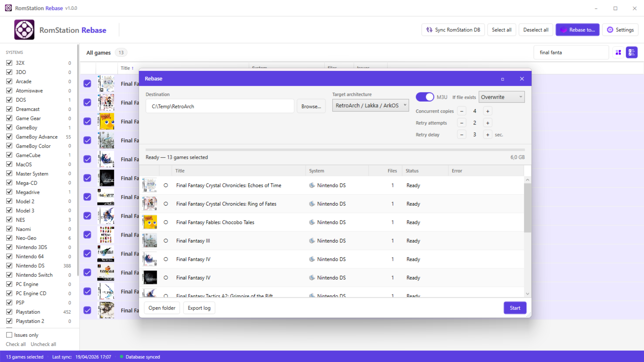Screen dimensions: 644x362
Task: Maximize the Rebase dialog
Action: (502, 79)
